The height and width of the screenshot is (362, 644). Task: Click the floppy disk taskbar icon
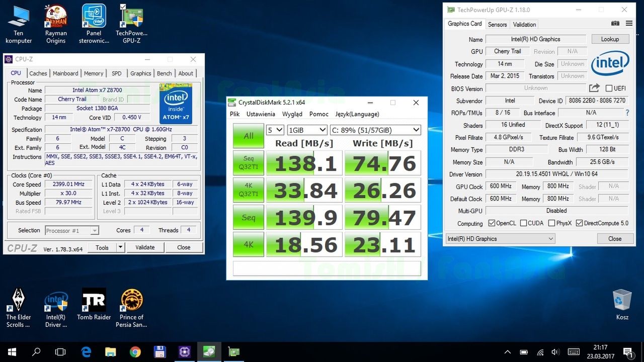click(159, 352)
